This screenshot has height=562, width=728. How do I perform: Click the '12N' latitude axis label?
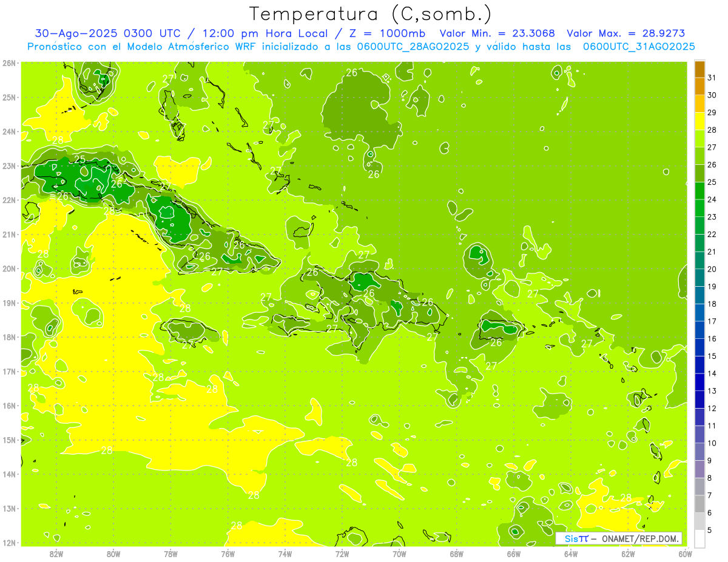[x=9, y=543]
